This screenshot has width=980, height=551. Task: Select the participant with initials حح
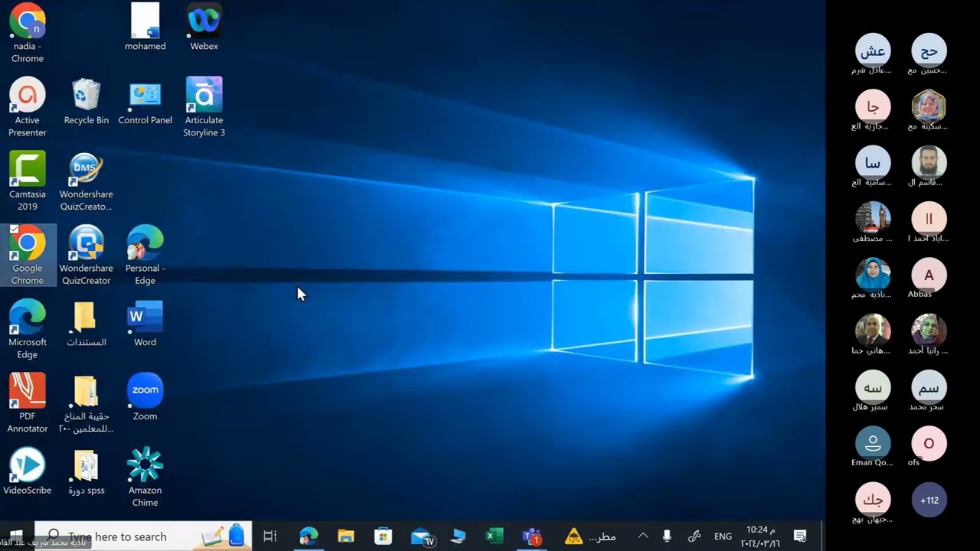coord(929,51)
